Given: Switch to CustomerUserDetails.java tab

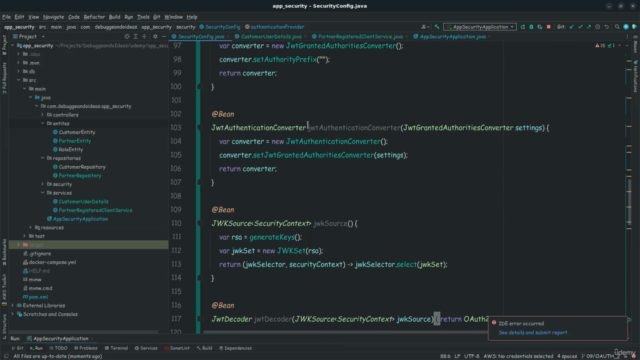Looking at the screenshot, I should click(x=271, y=36).
